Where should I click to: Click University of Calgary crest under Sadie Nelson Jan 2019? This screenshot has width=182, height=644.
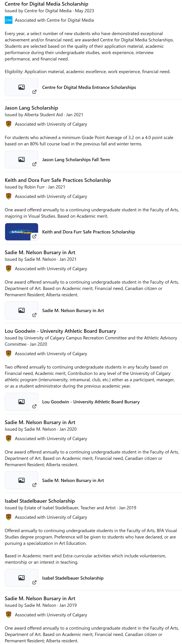coord(8,615)
